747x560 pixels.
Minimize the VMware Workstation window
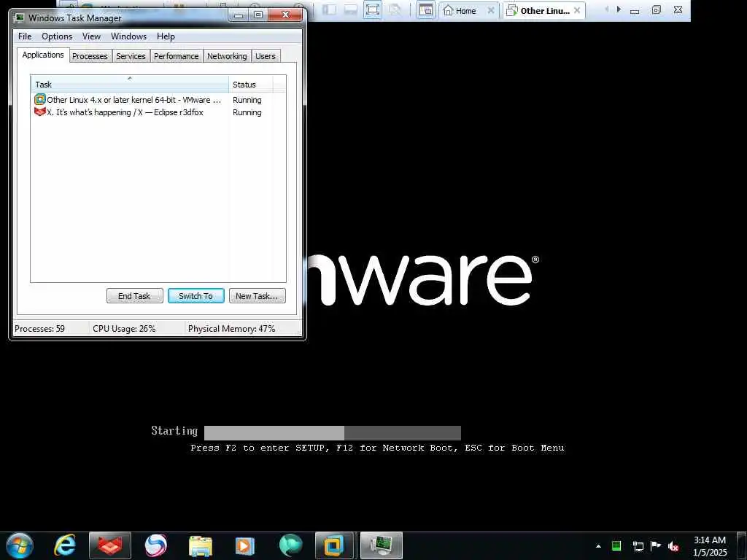point(635,10)
